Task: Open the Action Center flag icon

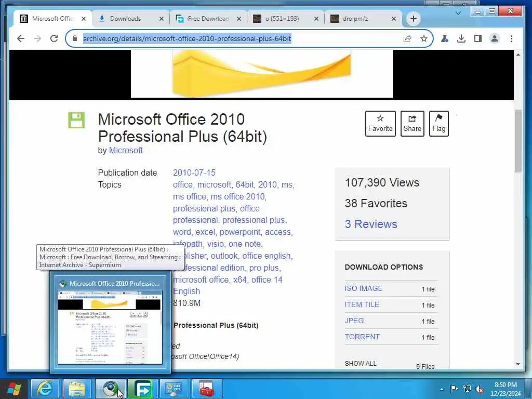Action: coord(454,389)
